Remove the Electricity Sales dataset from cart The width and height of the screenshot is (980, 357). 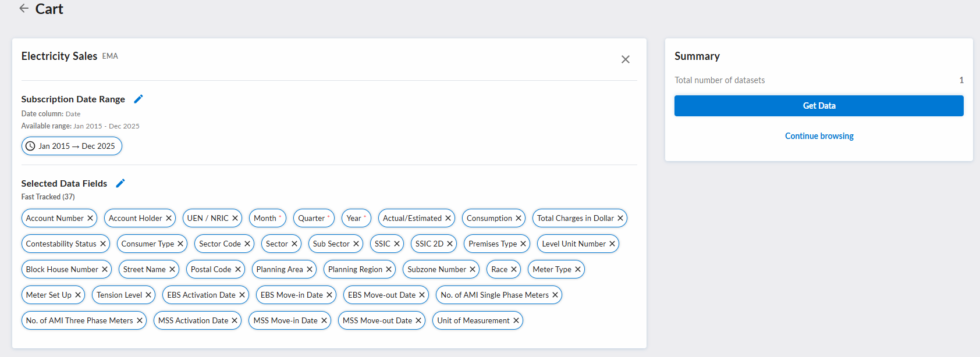[626, 59]
